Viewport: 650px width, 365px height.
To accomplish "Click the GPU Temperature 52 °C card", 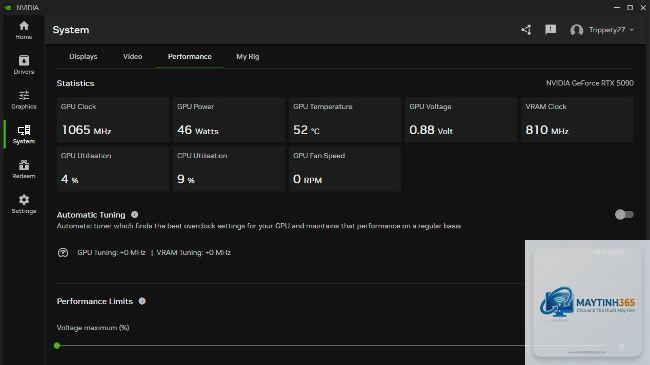I will (x=345, y=120).
